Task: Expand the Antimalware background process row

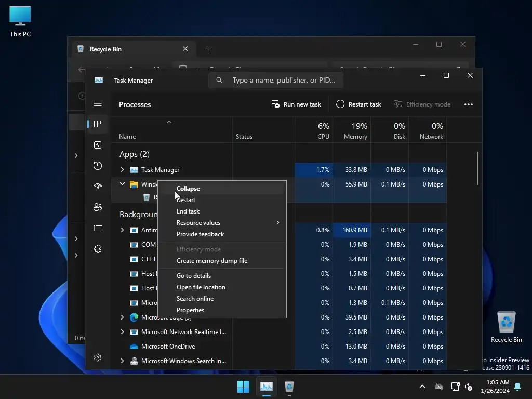Action: click(x=122, y=230)
